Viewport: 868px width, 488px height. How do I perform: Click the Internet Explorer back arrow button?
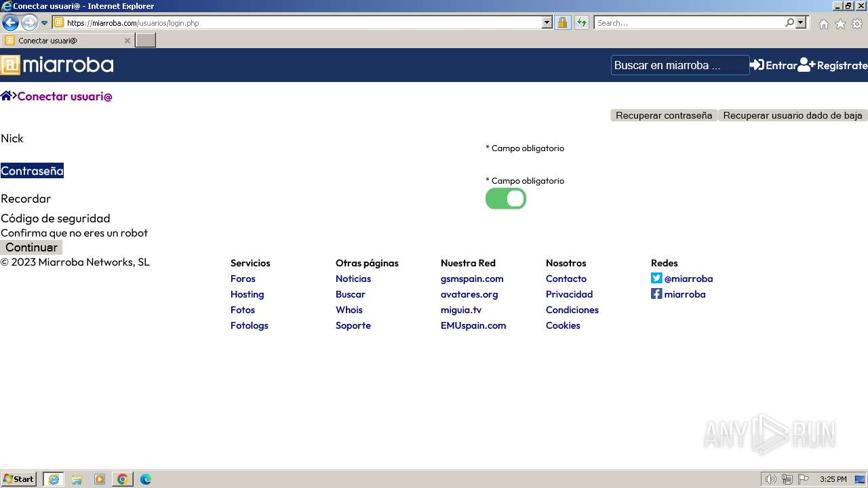point(10,22)
